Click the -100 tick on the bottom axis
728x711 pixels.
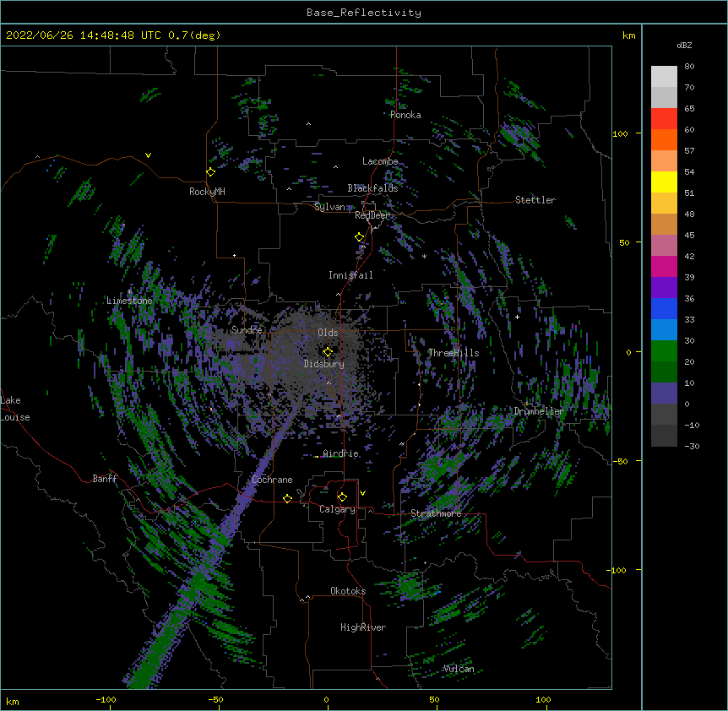[106, 699]
